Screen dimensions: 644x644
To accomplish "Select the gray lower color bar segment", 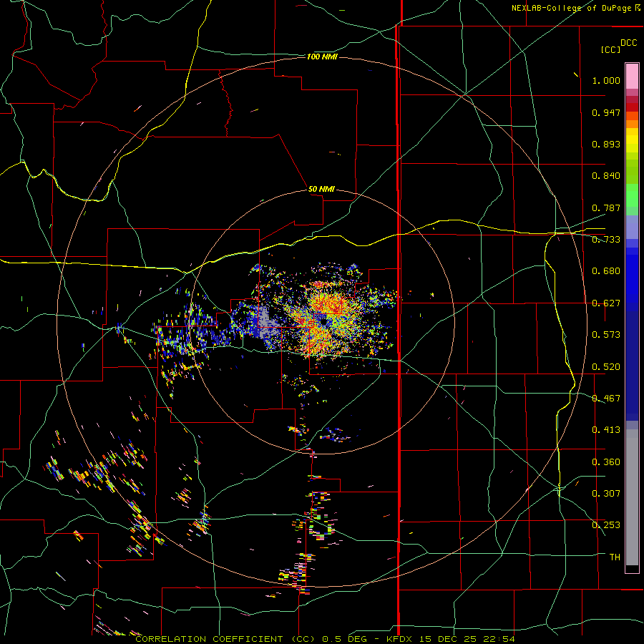I will coord(632,497).
